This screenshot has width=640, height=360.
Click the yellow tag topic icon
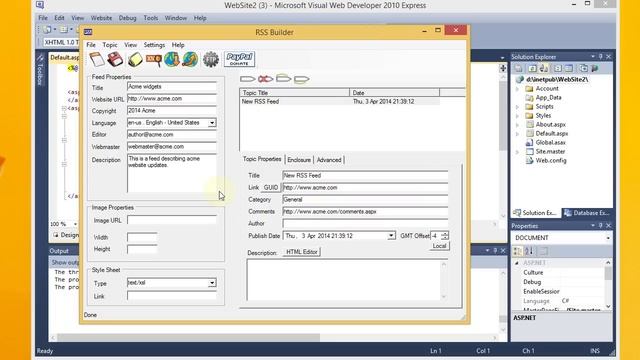(x=302, y=79)
